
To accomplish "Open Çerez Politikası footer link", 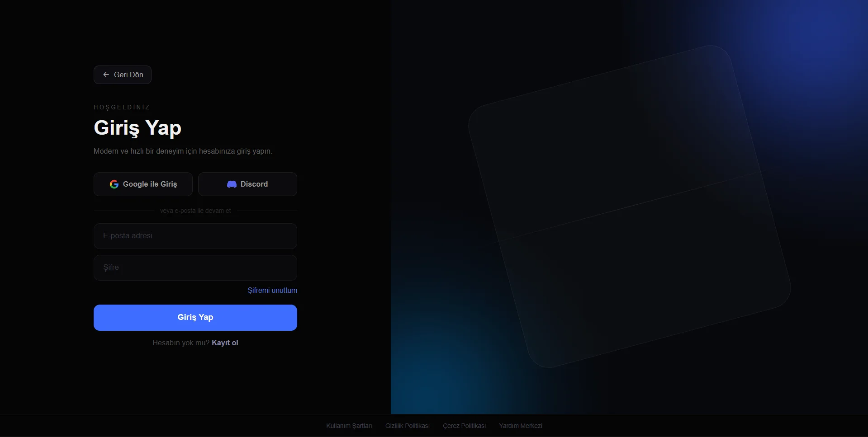I will pyautogui.click(x=465, y=426).
